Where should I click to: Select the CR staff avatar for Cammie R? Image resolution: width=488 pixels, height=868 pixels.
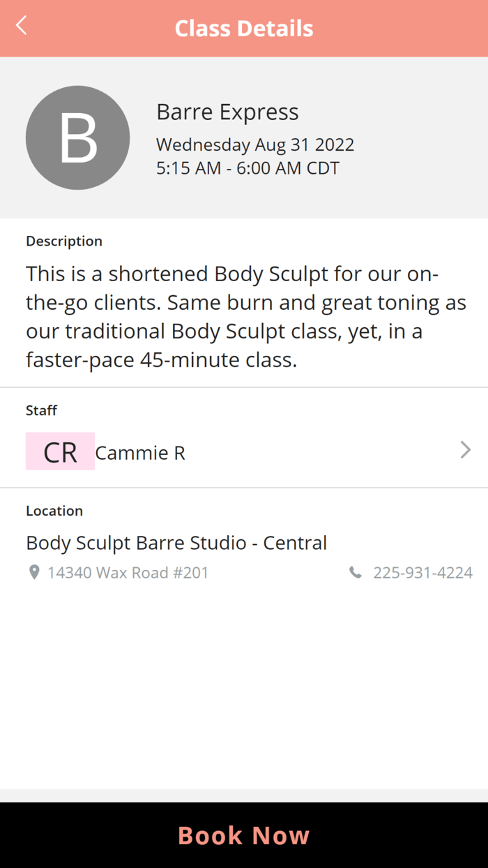(x=60, y=451)
